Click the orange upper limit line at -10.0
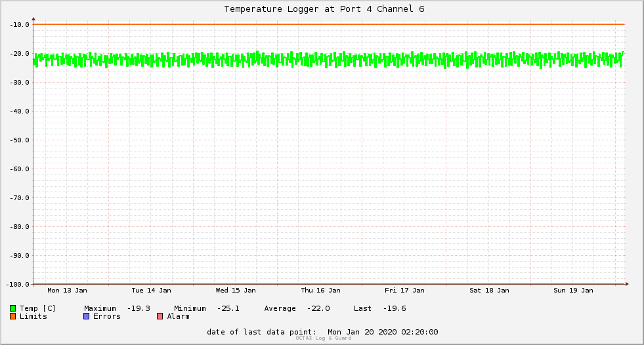Image resolution: width=644 pixels, height=345 pixels. click(x=329, y=24)
